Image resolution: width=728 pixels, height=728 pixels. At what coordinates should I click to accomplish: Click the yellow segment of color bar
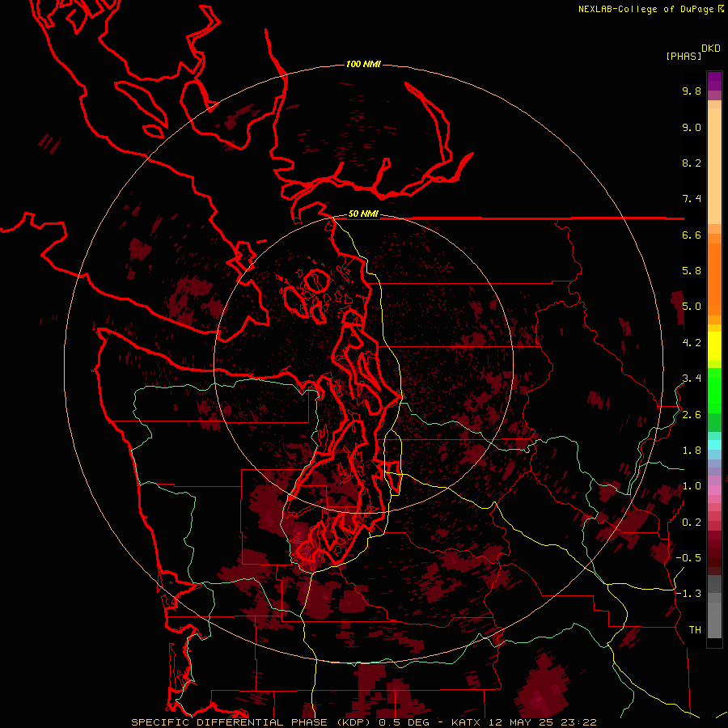click(x=714, y=346)
